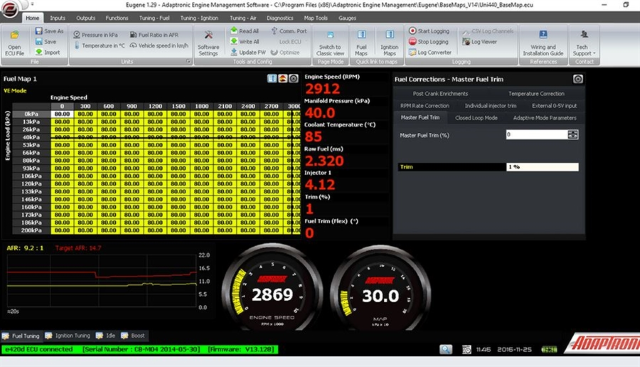Viewport: 640px width, 367px height.
Task: Select the Adaptive Mode Parameters tab
Action: tap(544, 118)
